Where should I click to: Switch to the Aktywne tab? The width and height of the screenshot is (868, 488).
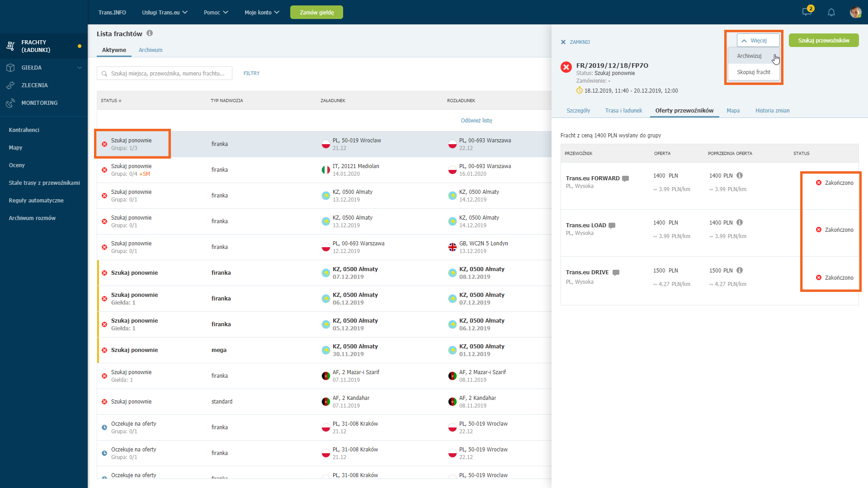pyautogui.click(x=114, y=50)
